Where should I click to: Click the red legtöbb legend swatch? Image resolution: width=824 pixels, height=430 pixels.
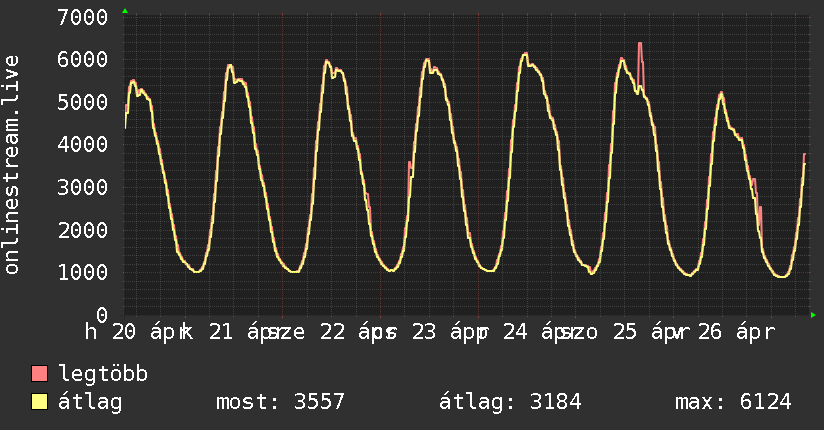point(40,374)
